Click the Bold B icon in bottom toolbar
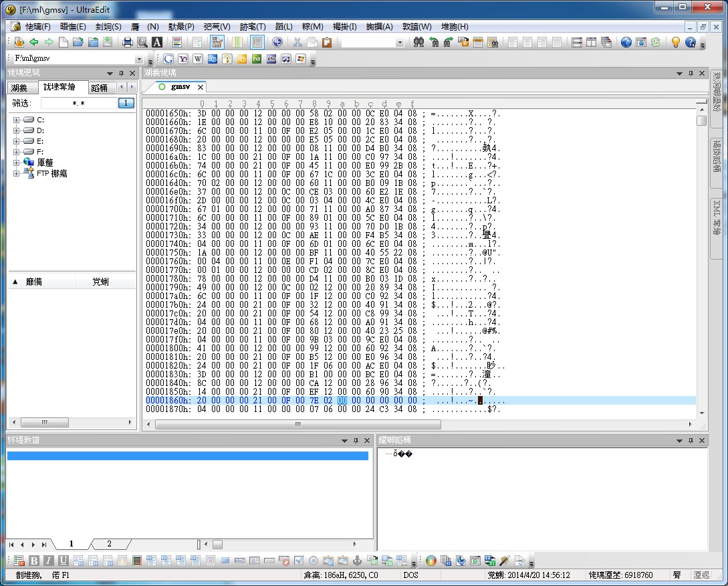 coord(34,561)
